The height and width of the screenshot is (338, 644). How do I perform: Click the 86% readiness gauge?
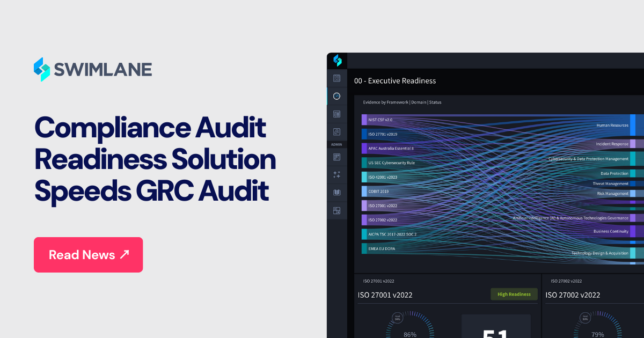[x=410, y=325]
